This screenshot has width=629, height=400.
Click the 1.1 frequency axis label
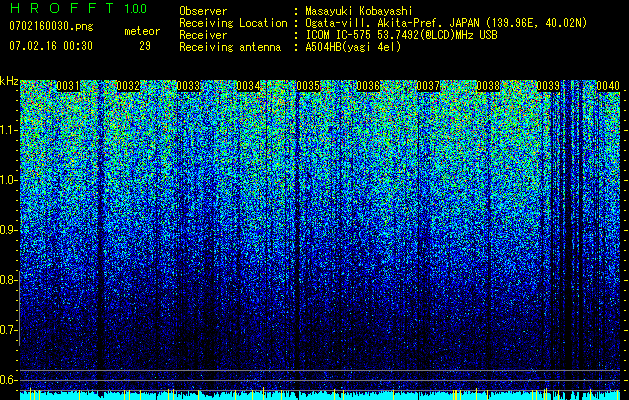[x=9, y=130]
